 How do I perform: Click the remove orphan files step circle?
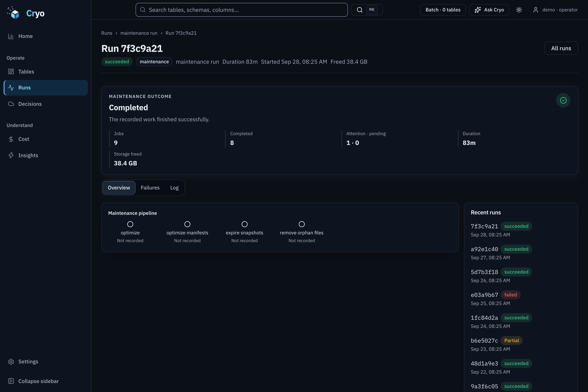(302, 224)
